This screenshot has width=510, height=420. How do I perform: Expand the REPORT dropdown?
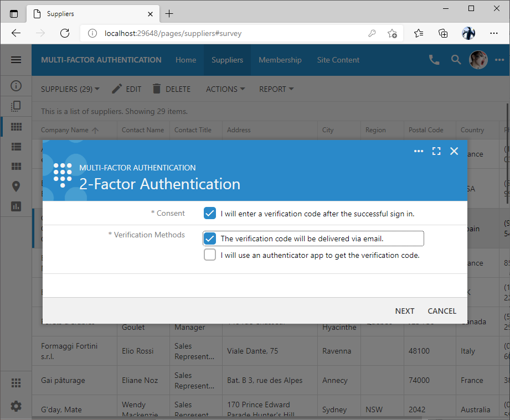pos(276,89)
